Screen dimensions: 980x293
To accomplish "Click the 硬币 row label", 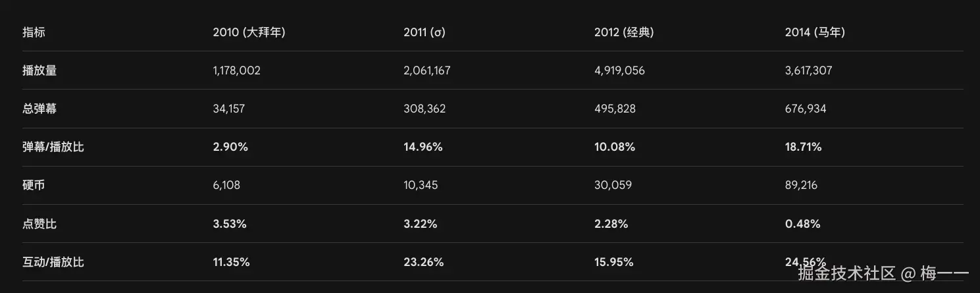I will (x=34, y=185).
